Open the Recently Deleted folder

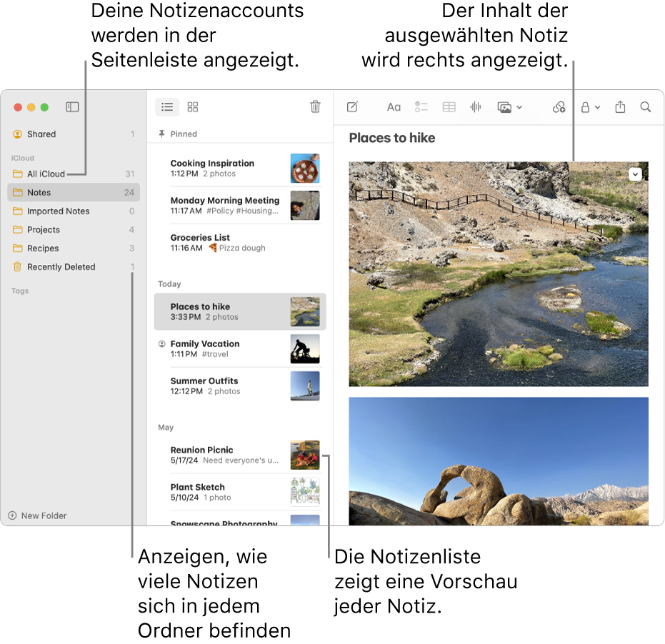(74, 267)
